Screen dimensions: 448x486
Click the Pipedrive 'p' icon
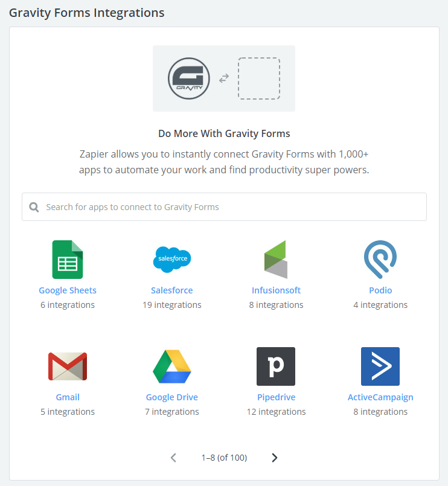point(276,366)
